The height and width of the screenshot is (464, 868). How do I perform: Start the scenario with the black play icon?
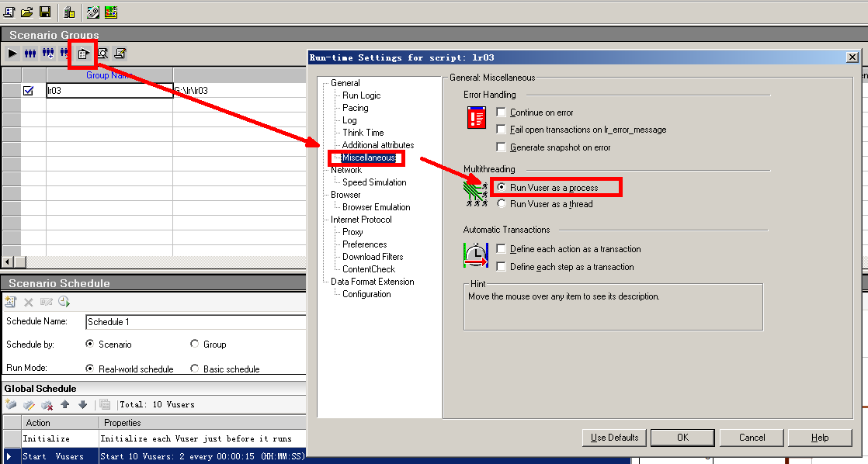pos(12,54)
